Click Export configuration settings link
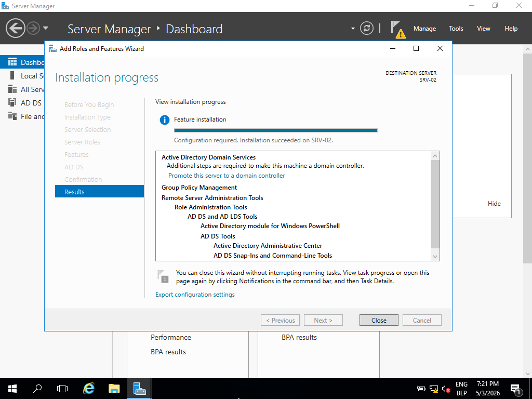This screenshot has height=399, width=532. [195, 295]
